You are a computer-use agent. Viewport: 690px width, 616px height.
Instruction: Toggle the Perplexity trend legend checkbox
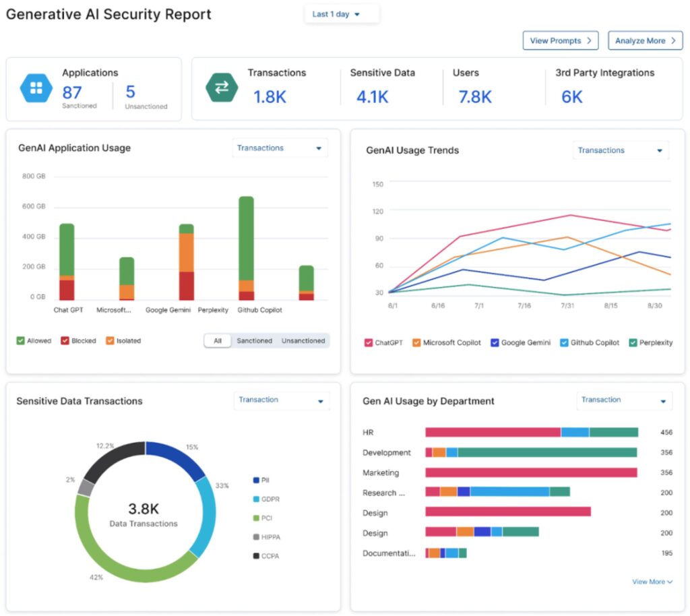click(633, 343)
